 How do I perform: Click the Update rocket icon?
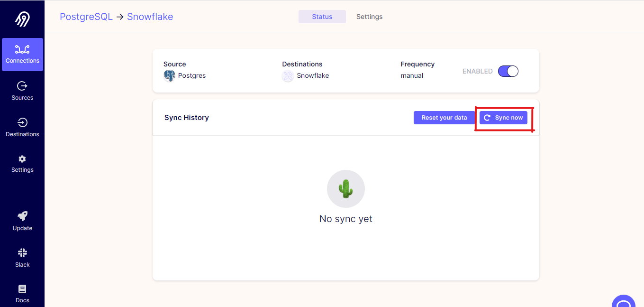22,221
